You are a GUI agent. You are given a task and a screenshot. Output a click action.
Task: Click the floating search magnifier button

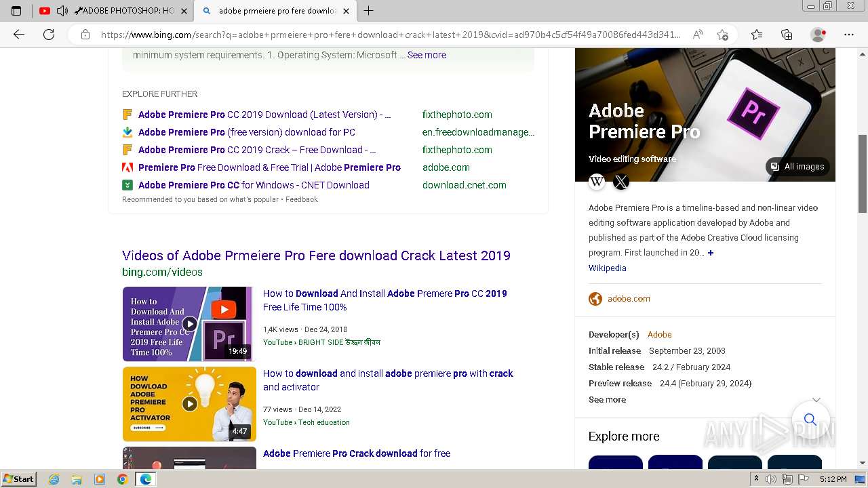(810, 420)
